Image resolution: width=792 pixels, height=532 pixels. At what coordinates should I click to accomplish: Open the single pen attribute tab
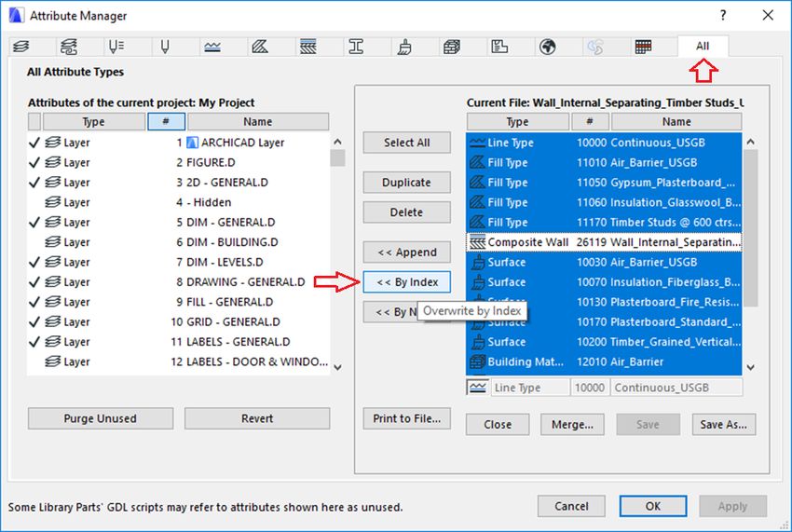165,47
